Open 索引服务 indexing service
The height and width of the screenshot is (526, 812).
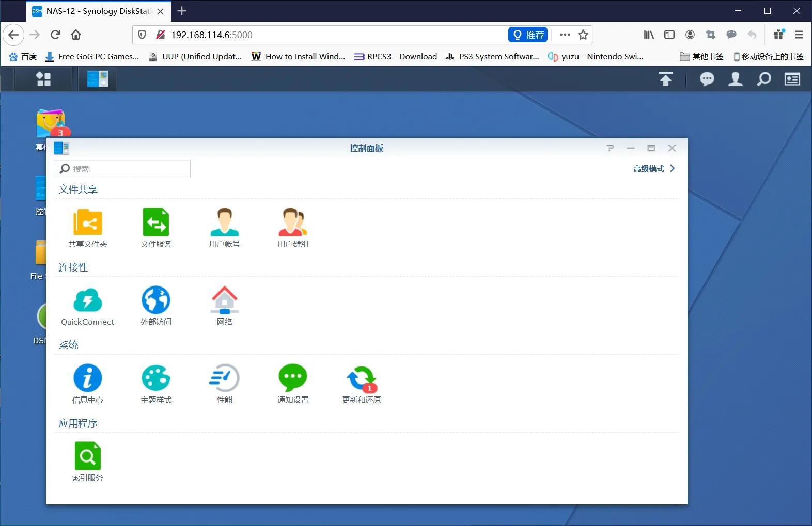pos(88,456)
